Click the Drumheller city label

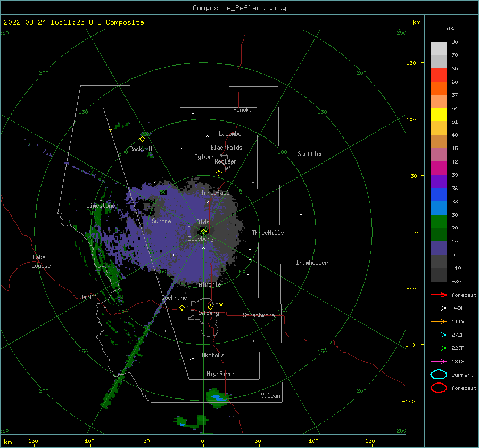point(312,263)
